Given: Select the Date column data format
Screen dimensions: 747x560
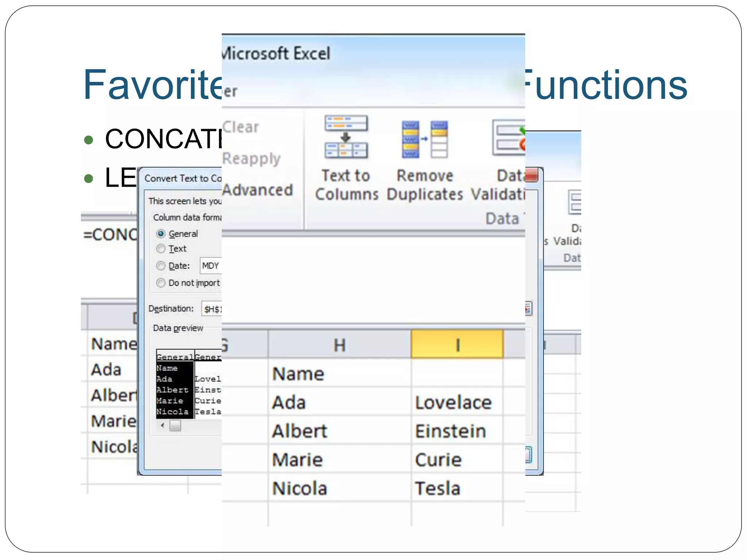Looking at the screenshot, I should (x=161, y=266).
